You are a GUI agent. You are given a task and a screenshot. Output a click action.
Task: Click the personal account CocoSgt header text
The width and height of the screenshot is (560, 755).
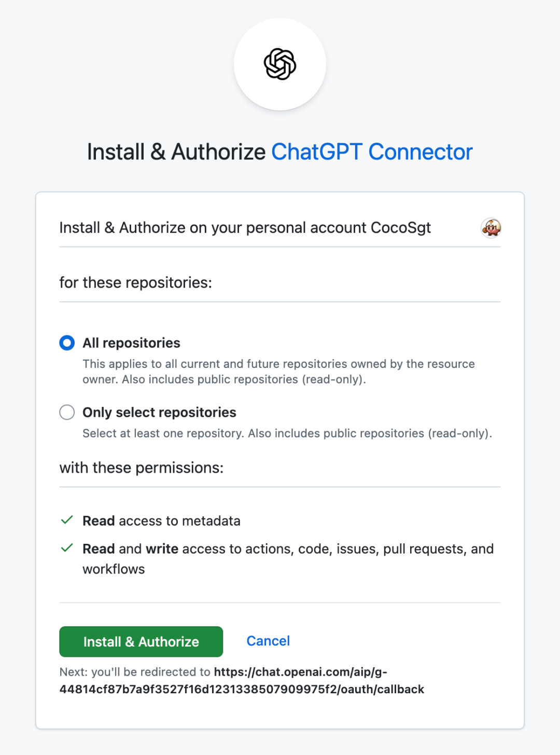(245, 228)
